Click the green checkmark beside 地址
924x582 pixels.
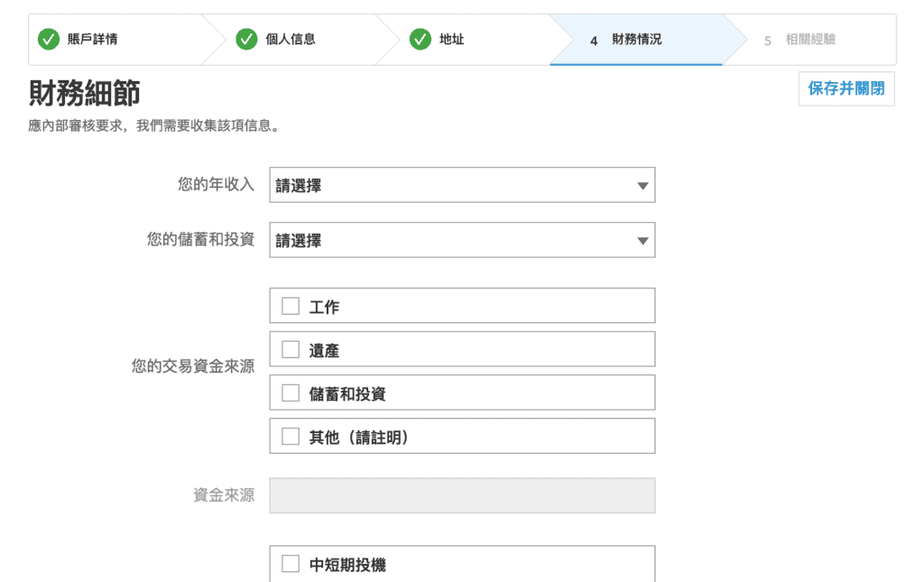click(x=420, y=40)
